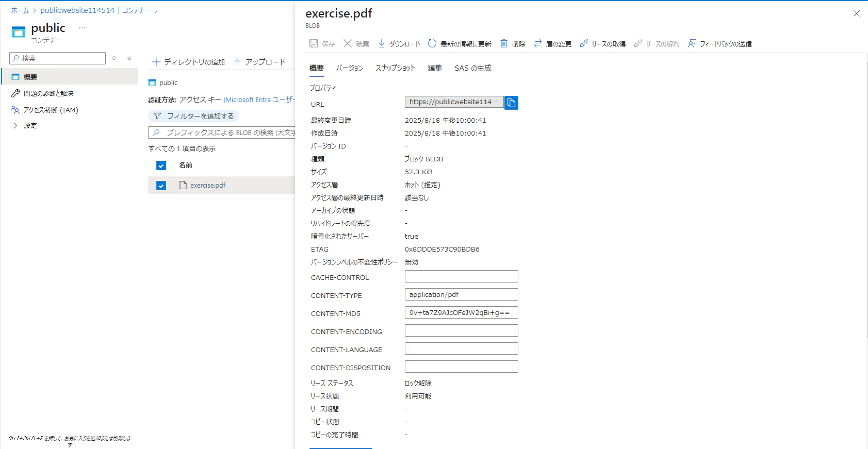This screenshot has width=868, height=449.
Task: Click the access tier value ホット (推定)
Action: click(x=422, y=185)
